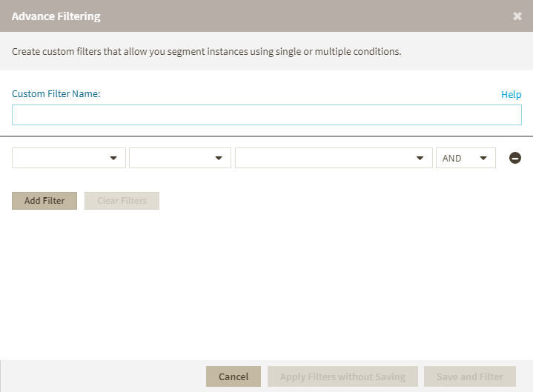The image size is (533, 392).
Task: Click the Custom Filter Name label
Action: 56,94
